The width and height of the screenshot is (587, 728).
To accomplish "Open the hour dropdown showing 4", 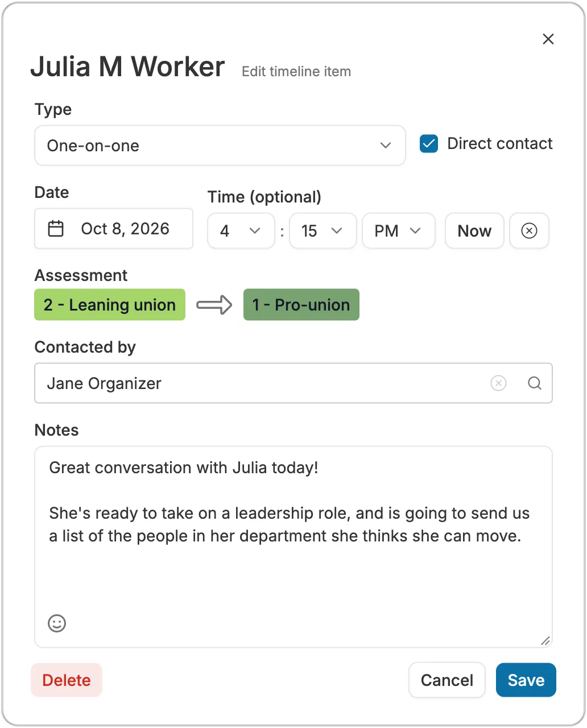I will pos(241,231).
